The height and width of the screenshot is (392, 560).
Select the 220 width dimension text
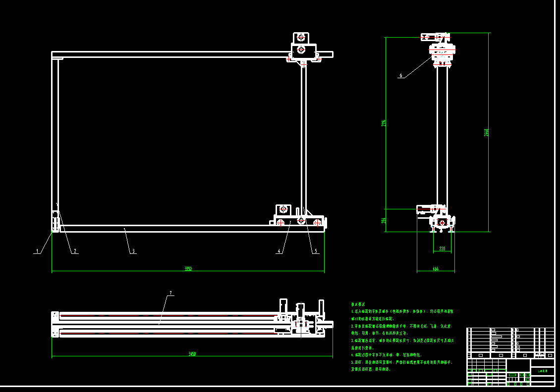tap(442, 248)
